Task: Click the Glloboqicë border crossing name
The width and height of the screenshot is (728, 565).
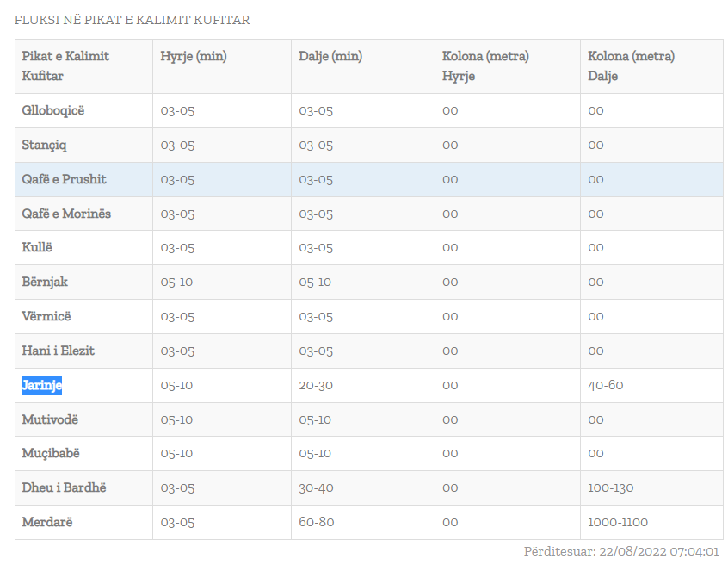Action: [53, 110]
